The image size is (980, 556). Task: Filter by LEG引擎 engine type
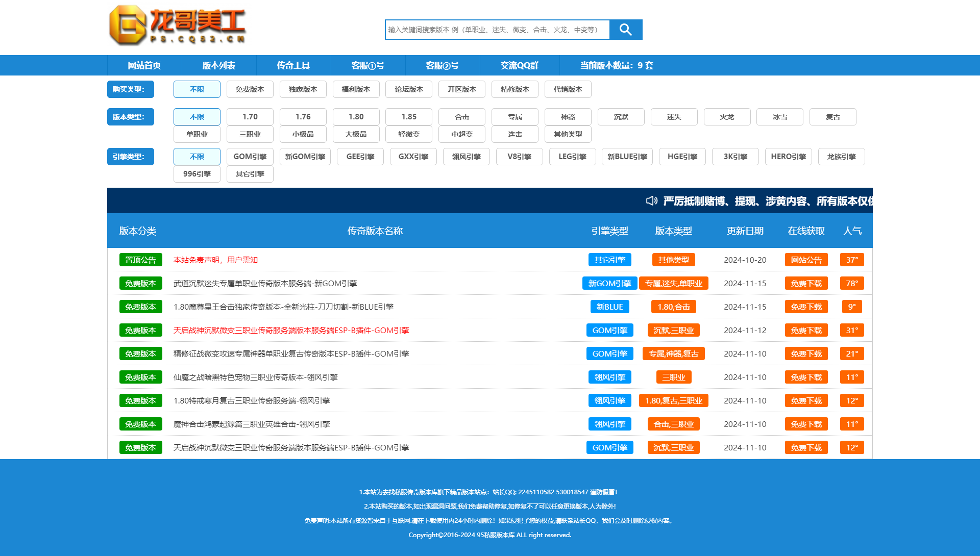click(573, 157)
